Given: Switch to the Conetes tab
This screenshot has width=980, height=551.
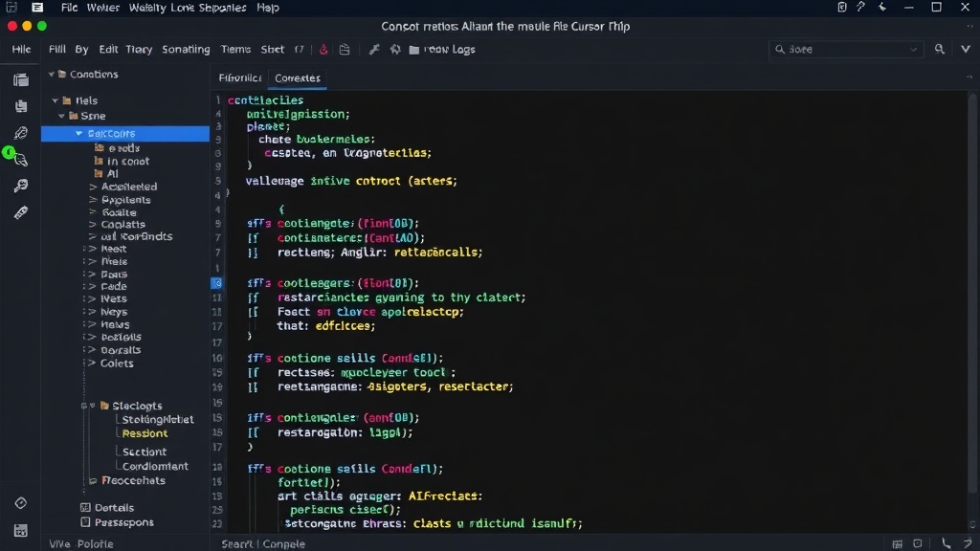Looking at the screenshot, I should (298, 78).
